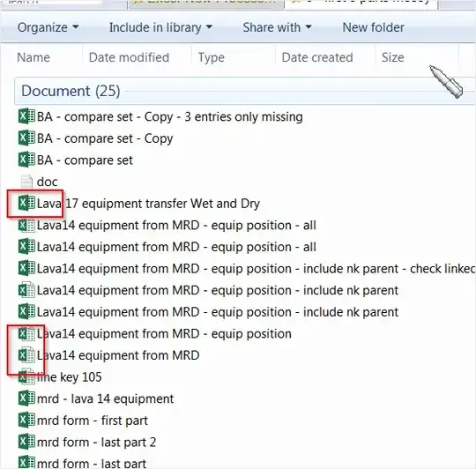Expand the Include in library dropdown

point(160,27)
